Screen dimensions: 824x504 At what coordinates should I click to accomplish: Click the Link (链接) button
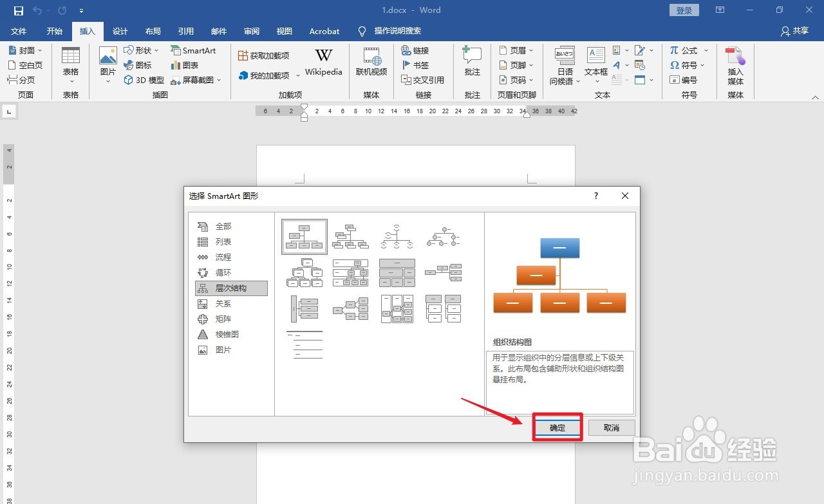pos(415,50)
